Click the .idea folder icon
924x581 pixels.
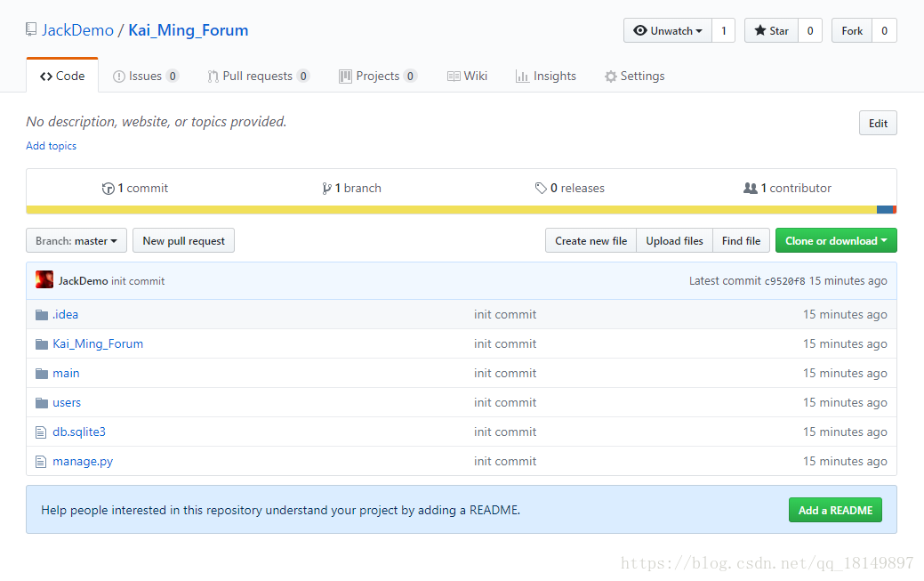tap(41, 315)
